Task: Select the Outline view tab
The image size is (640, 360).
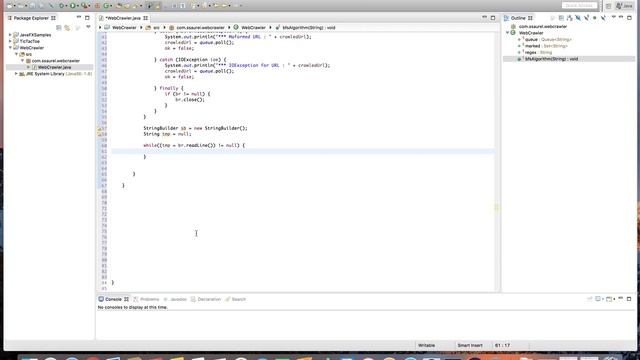Action: pos(518,18)
